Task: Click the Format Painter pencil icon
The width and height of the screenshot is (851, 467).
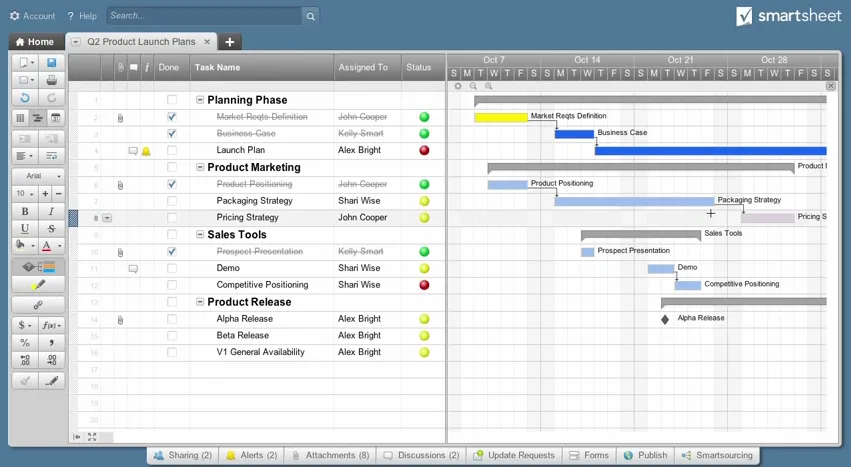Action: click(52, 381)
